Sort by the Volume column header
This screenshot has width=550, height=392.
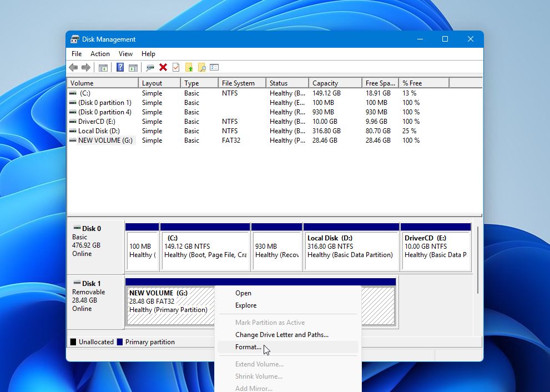pos(103,83)
